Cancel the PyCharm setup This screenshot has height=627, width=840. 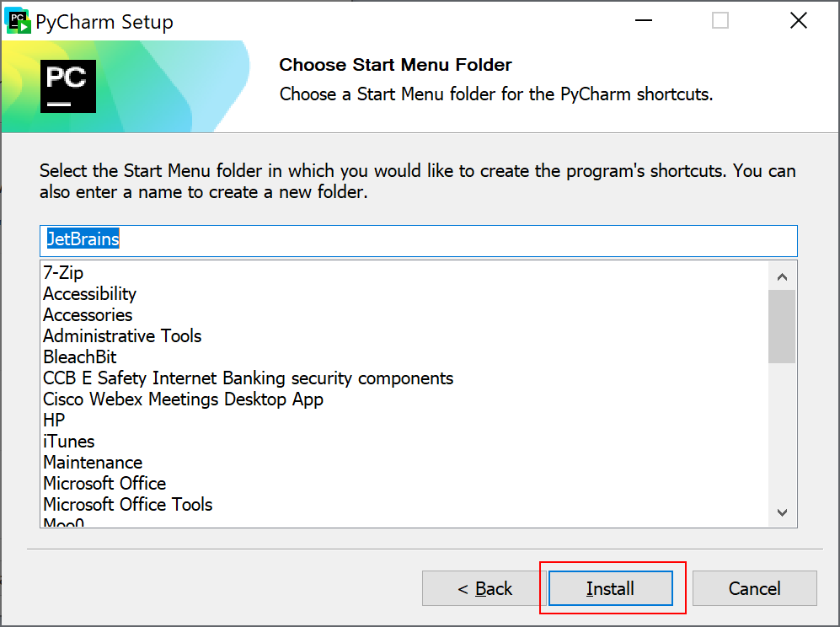point(754,588)
